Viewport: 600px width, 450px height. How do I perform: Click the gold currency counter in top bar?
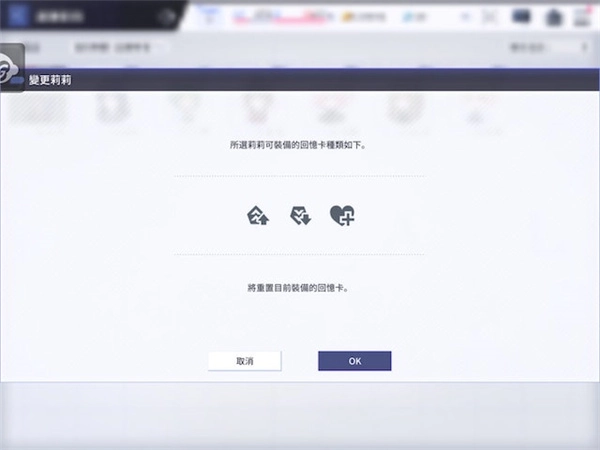366,17
